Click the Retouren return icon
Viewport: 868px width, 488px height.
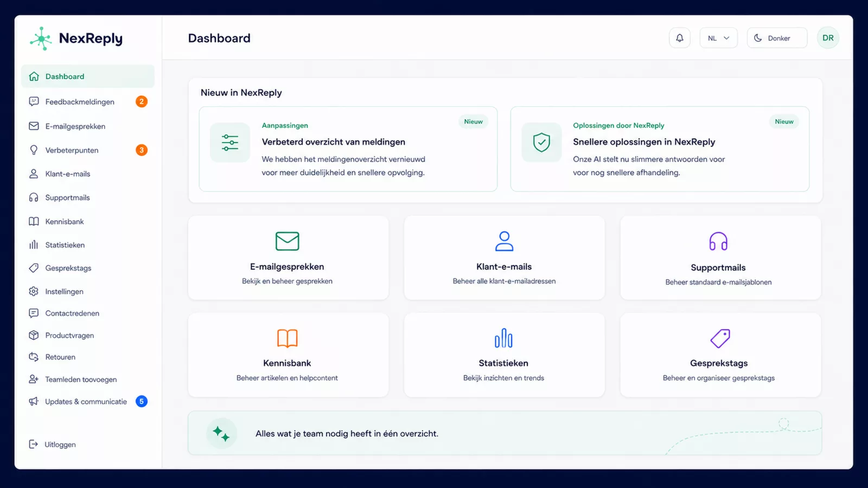tap(34, 357)
